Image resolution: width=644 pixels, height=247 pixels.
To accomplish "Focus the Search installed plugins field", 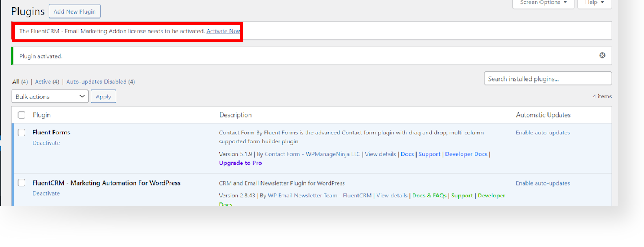I will click(548, 79).
